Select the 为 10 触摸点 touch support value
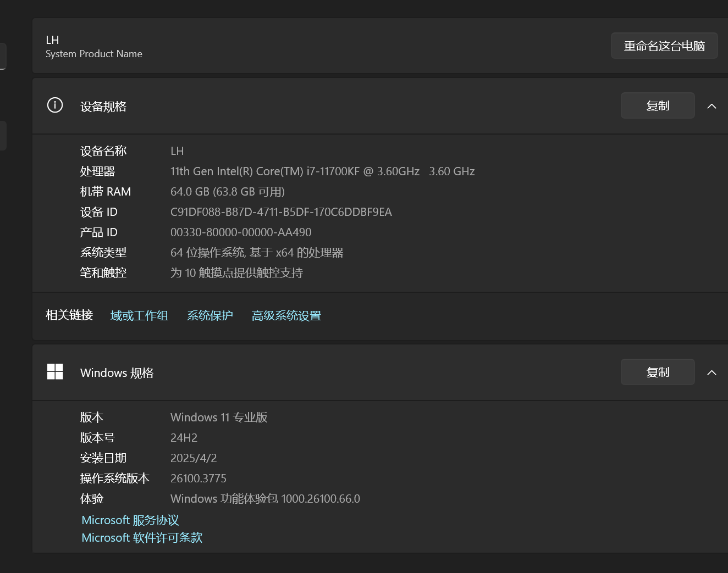The width and height of the screenshot is (728, 573). tap(236, 273)
